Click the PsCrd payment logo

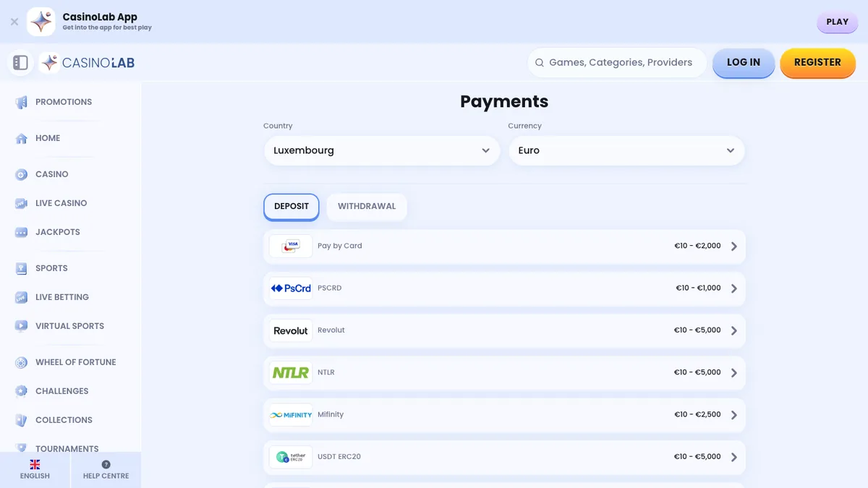point(291,288)
